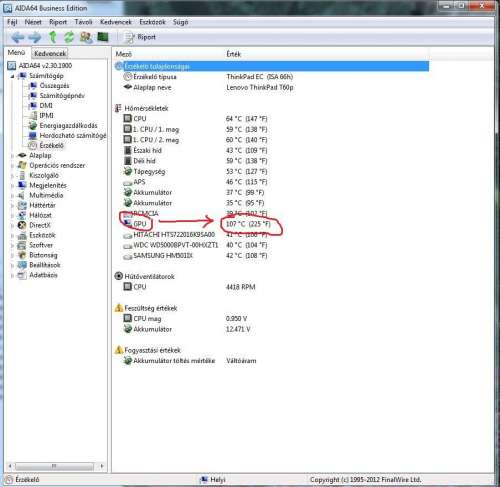
Task: Expand the Hálózat tree node
Action: (x=12, y=216)
